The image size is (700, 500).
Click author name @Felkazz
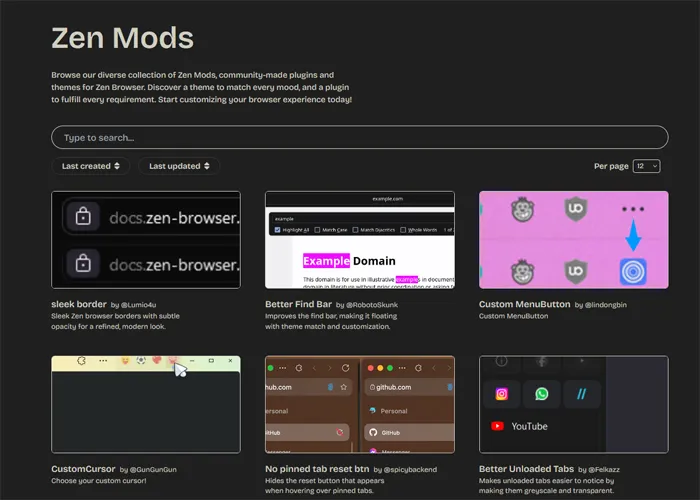pyautogui.click(x=604, y=470)
